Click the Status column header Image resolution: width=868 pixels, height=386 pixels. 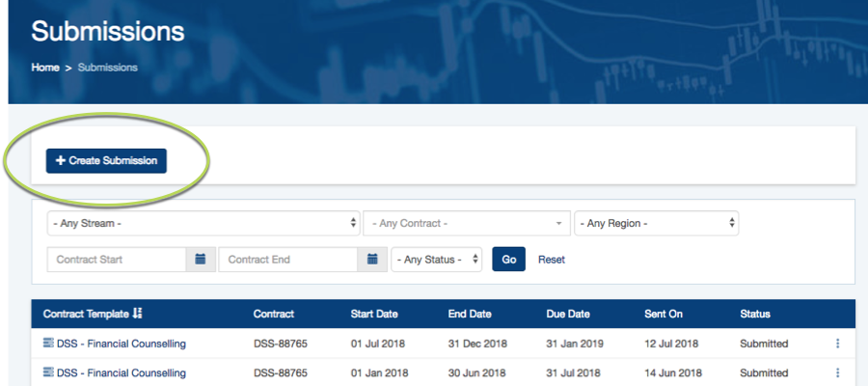point(755,314)
